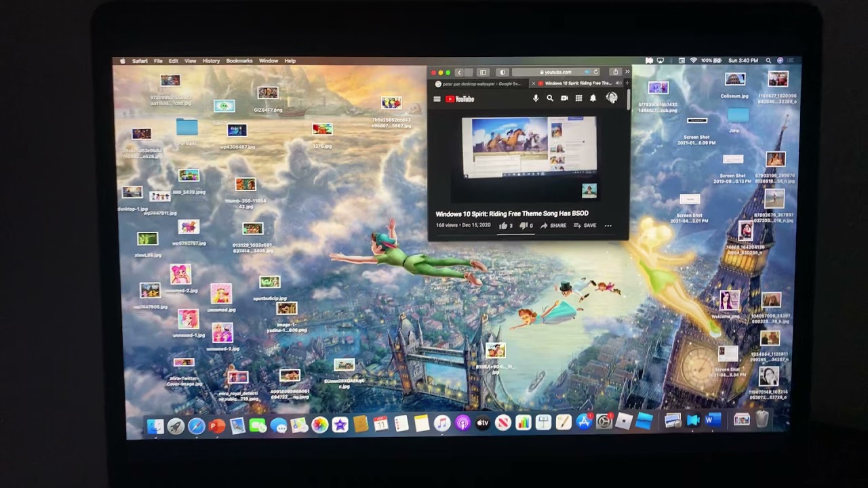Click SAVE under the video
The width and height of the screenshot is (868, 488).
tap(585, 226)
